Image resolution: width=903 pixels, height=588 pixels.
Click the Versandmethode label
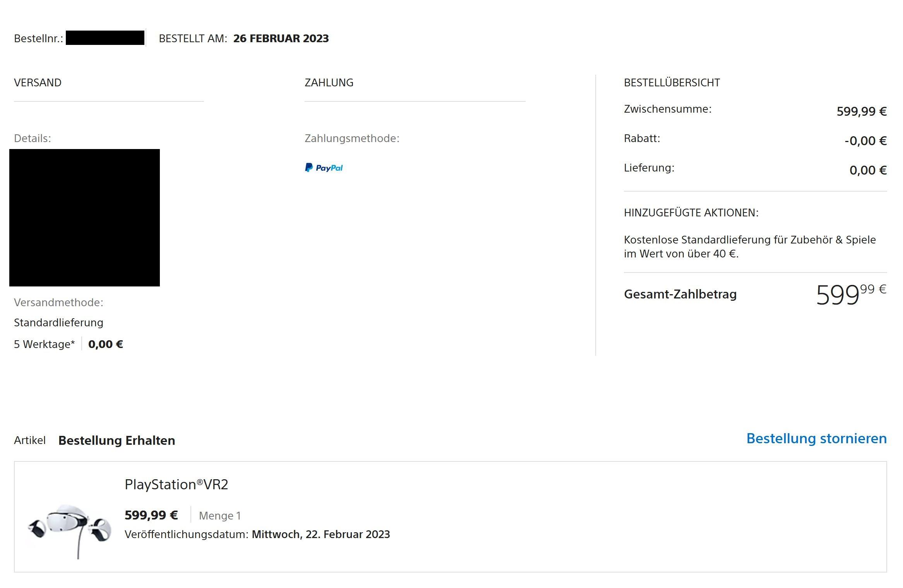58,302
